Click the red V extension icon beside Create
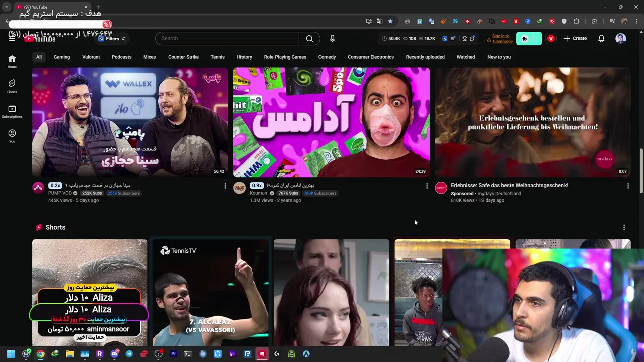 point(551,38)
